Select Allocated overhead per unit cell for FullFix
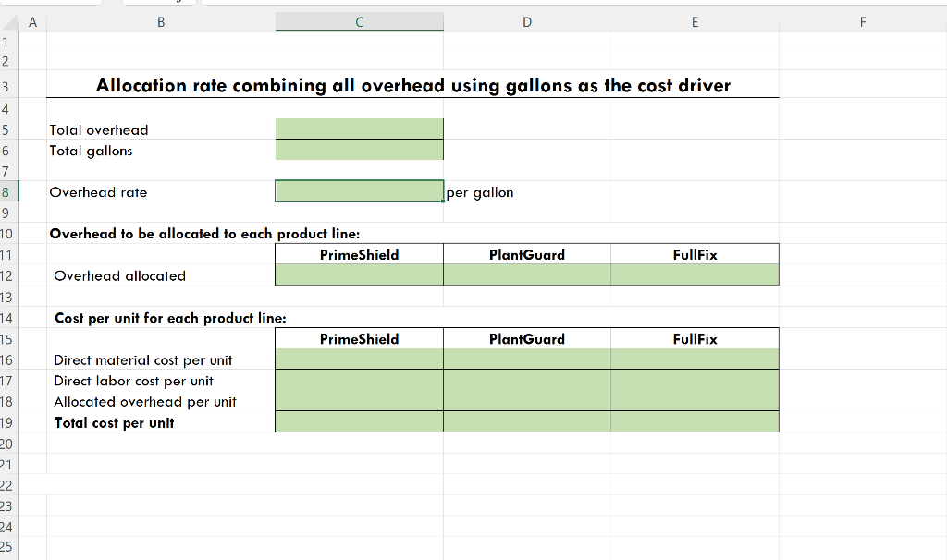947x560 pixels. tap(695, 401)
